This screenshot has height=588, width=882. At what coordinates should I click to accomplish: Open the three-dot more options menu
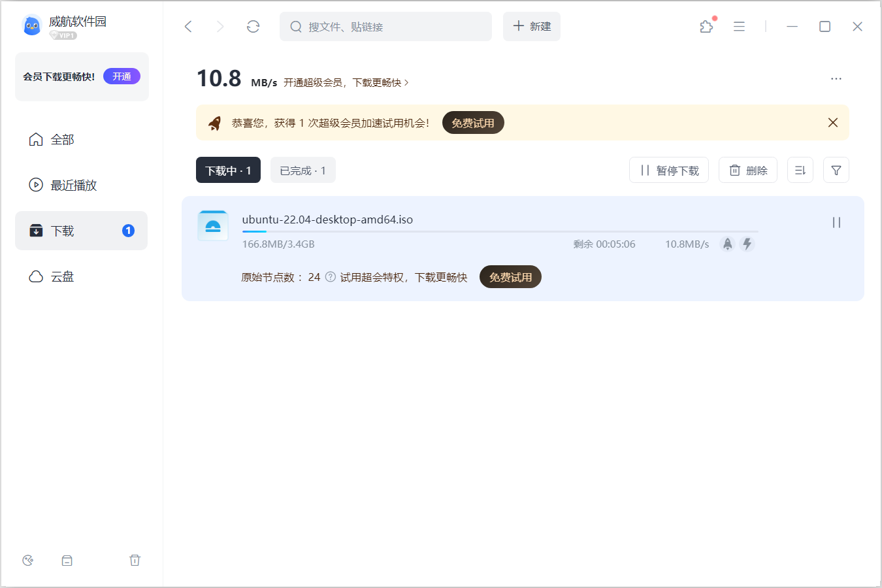coord(836,78)
